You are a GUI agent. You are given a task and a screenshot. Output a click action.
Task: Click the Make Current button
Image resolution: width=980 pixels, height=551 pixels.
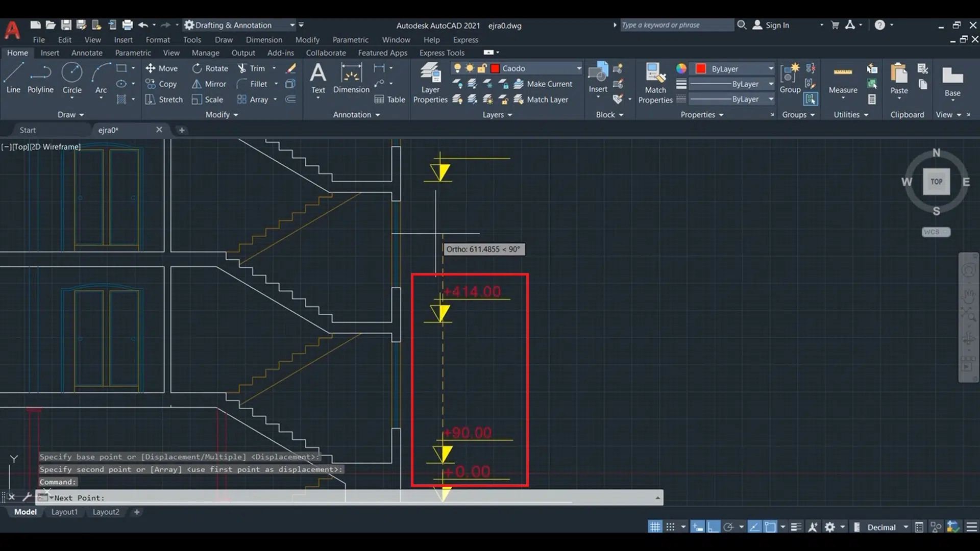click(544, 84)
